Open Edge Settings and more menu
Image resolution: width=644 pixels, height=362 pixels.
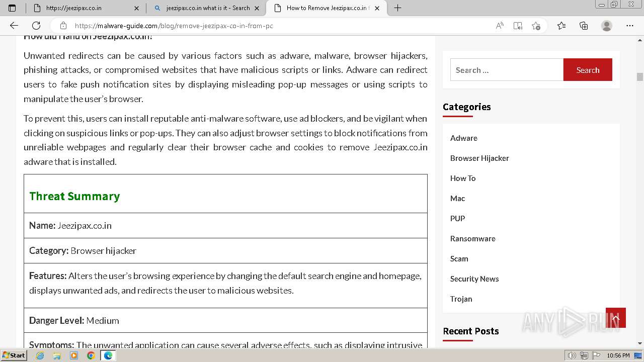coord(630,26)
